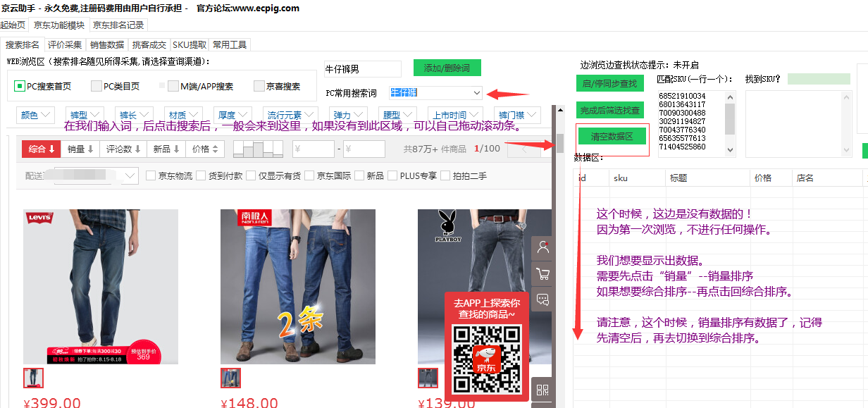
Task: Click the SKU list scrollbar down arrow
Action: coord(731,150)
